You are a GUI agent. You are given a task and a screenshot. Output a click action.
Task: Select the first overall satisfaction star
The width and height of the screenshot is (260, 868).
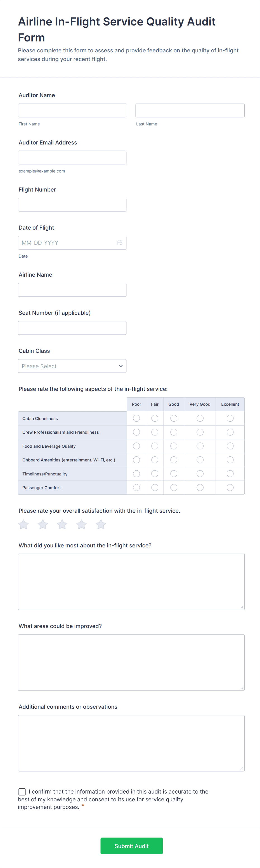[x=23, y=524]
